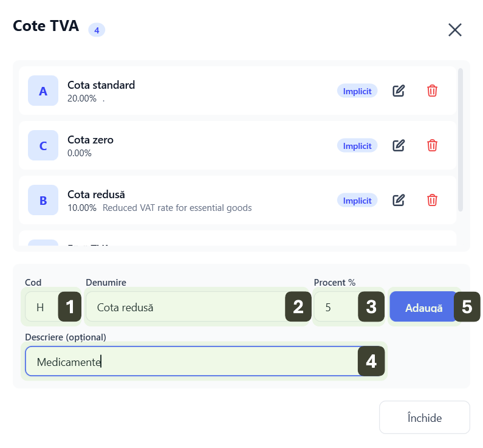Click the letter B code badge
The height and width of the screenshot is (448, 483).
pyautogui.click(x=43, y=200)
